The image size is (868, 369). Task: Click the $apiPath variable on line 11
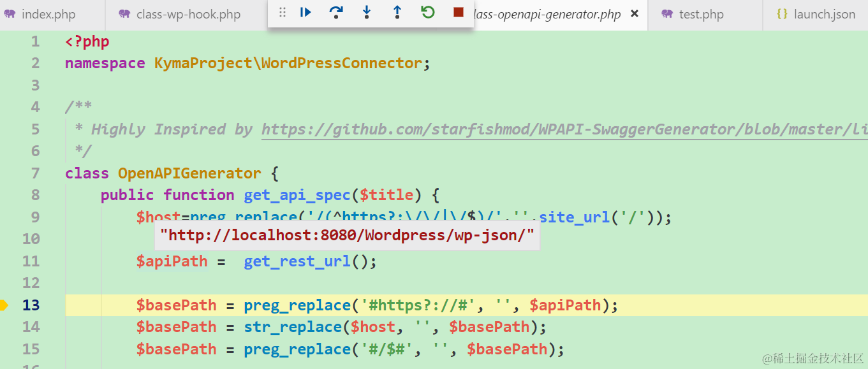pyautogui.click(x=172, y=261)
